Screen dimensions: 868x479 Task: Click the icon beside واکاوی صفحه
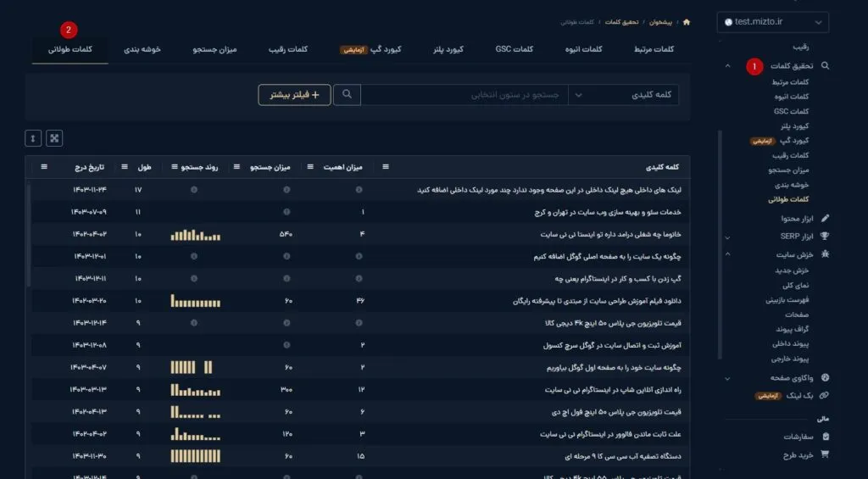pyautogui.click(x=825, y=378)
